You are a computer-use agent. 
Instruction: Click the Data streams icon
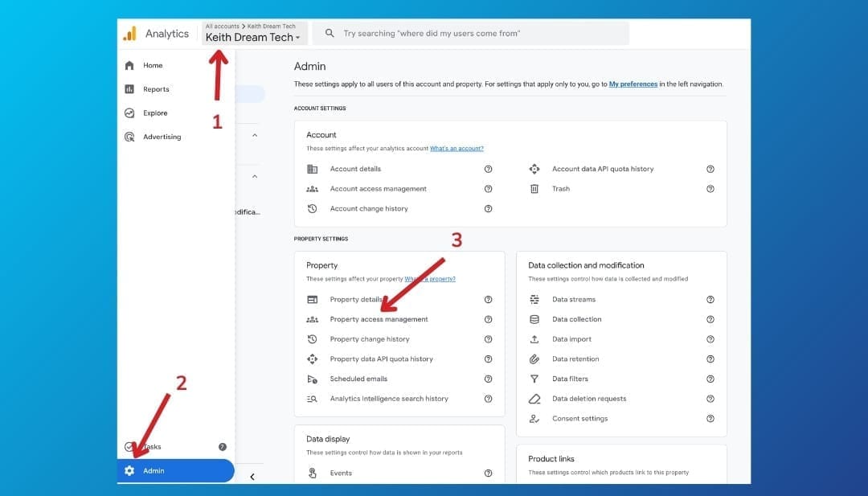(x=534, y=300)
